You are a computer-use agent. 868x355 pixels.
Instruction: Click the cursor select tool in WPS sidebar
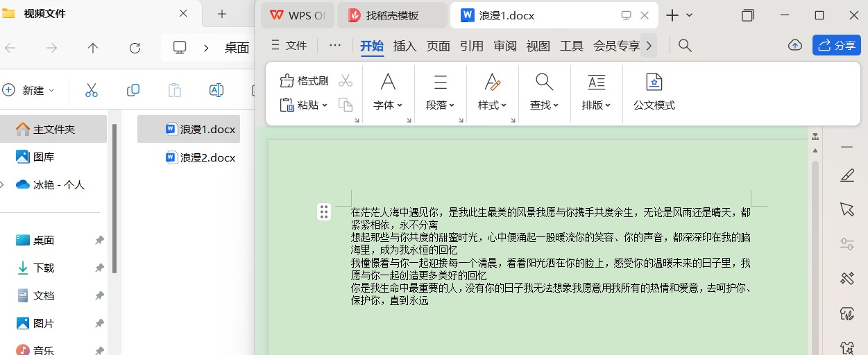[846, 209]
